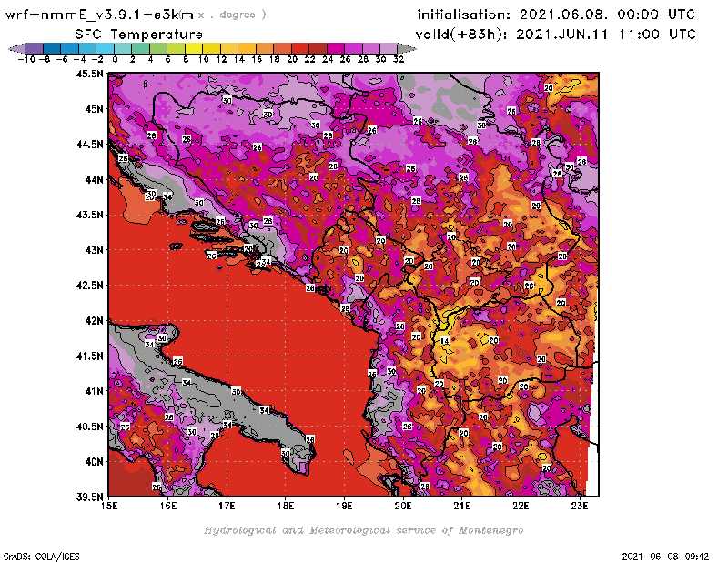The width and height of the screenshot is (728, 562).
Task: Click the legend swatch between 0 and 2
Action: (x=123, y=48)
